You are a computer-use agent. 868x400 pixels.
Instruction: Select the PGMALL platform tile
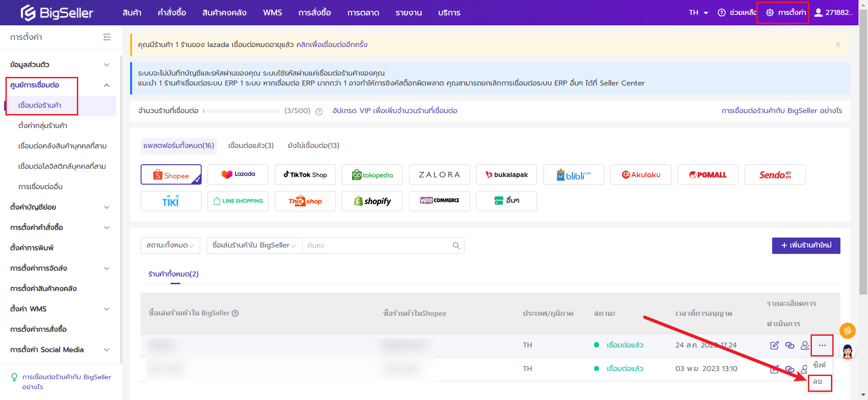click(x=708, y=175)
